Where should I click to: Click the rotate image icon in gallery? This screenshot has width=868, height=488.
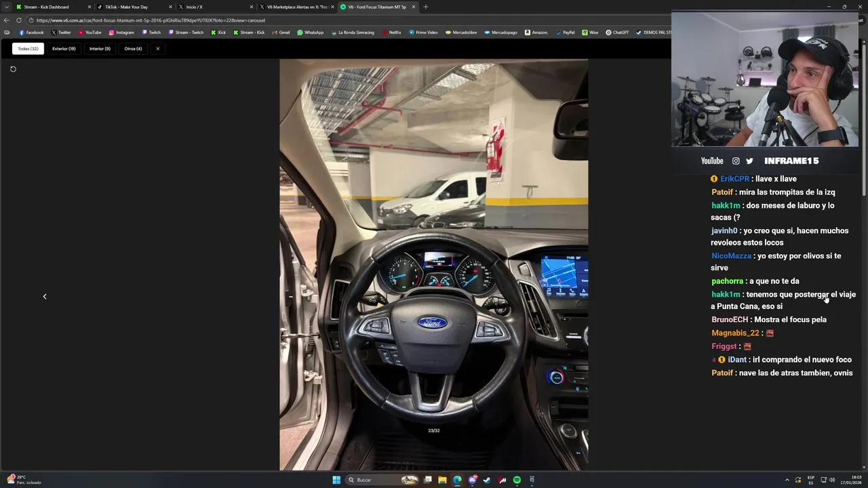click(x=13, y=69)
